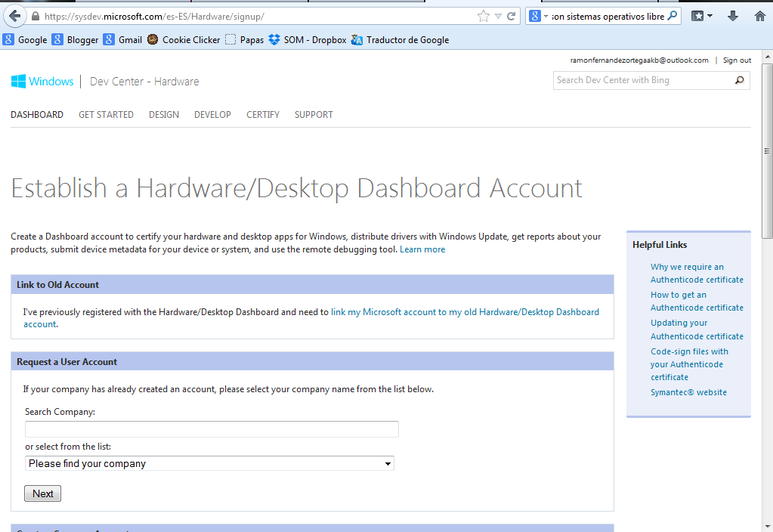Open the DEVELOP menu tab
773x532 pixels.
pyautogui.click(x=212, y=114)
